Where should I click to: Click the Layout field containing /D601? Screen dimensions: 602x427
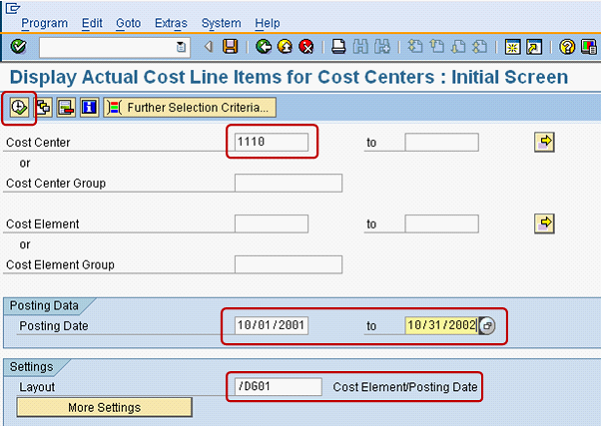pos(278,386)
